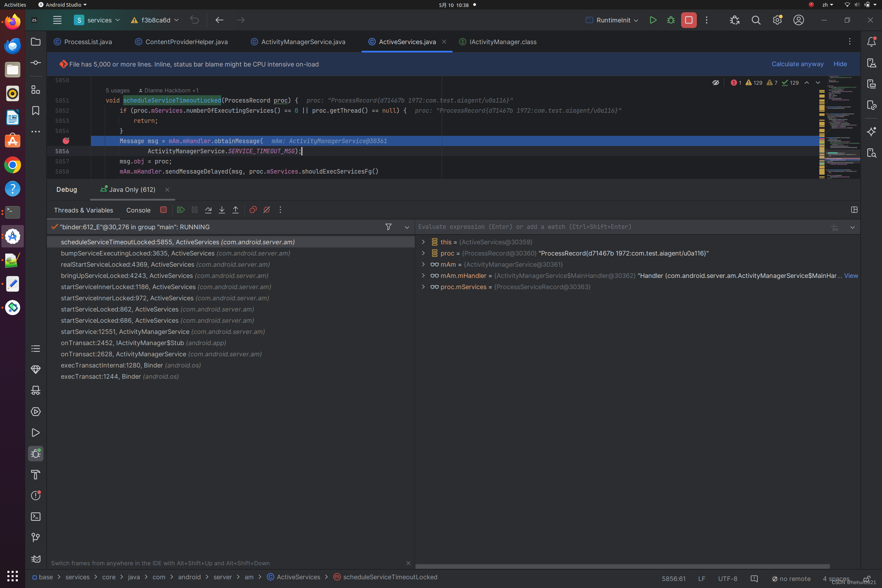Toggle inlay hints eye icon in editor

point(715,83)
